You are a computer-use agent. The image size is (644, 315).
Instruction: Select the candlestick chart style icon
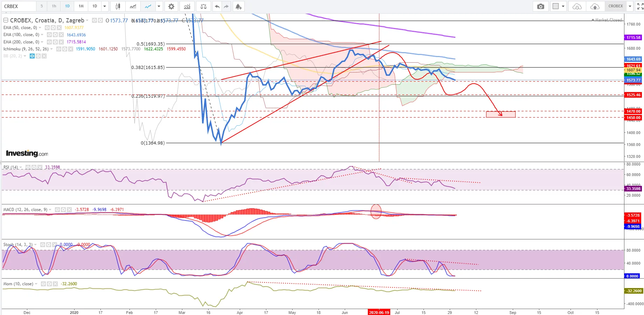click(x=118, y=6)
